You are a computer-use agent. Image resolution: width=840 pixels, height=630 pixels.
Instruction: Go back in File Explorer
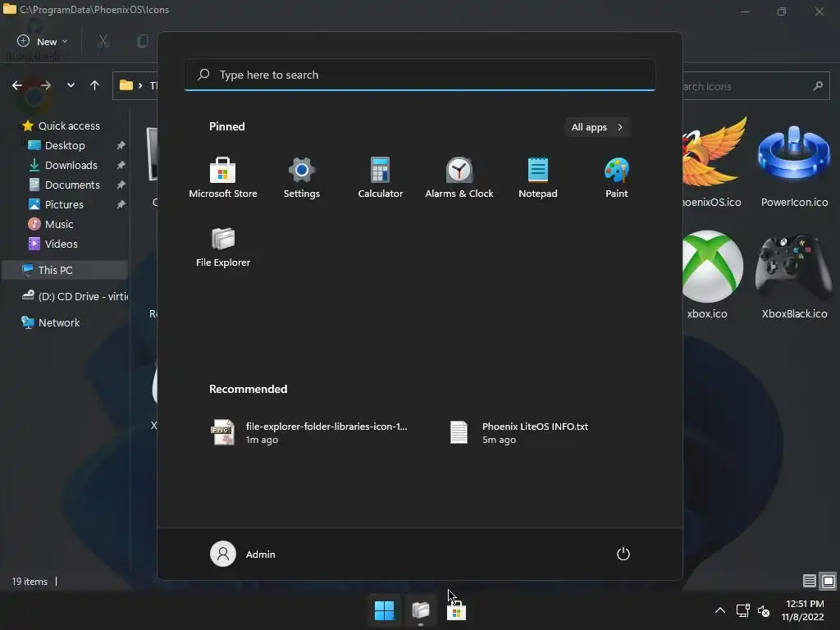pos(17,85)
